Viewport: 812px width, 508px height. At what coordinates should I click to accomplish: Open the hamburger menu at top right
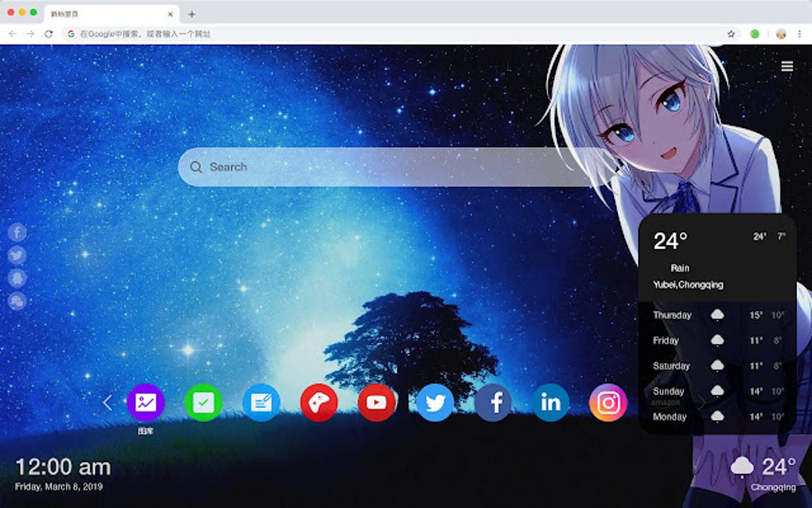787,66
